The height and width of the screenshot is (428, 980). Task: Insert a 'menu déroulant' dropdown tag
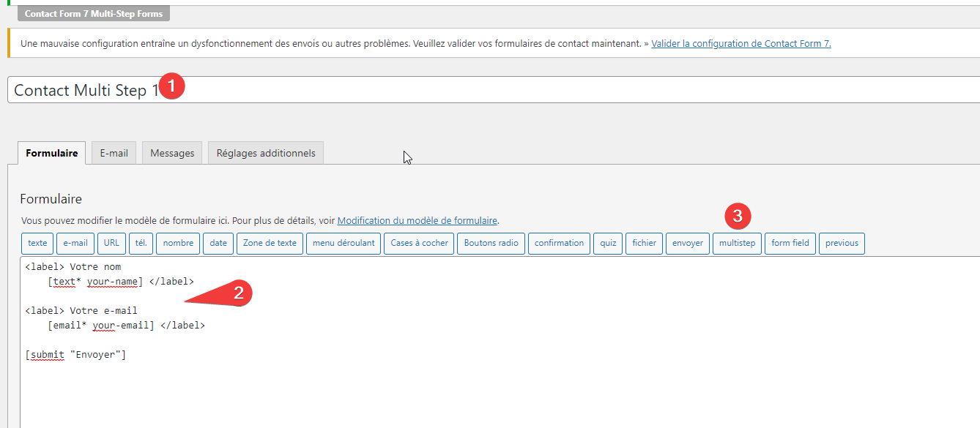click(344, 243)
